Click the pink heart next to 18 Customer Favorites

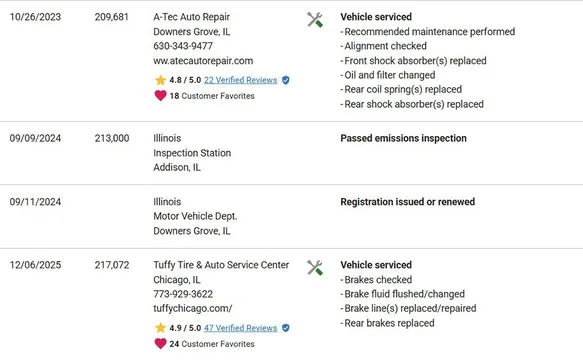point(160,96)
